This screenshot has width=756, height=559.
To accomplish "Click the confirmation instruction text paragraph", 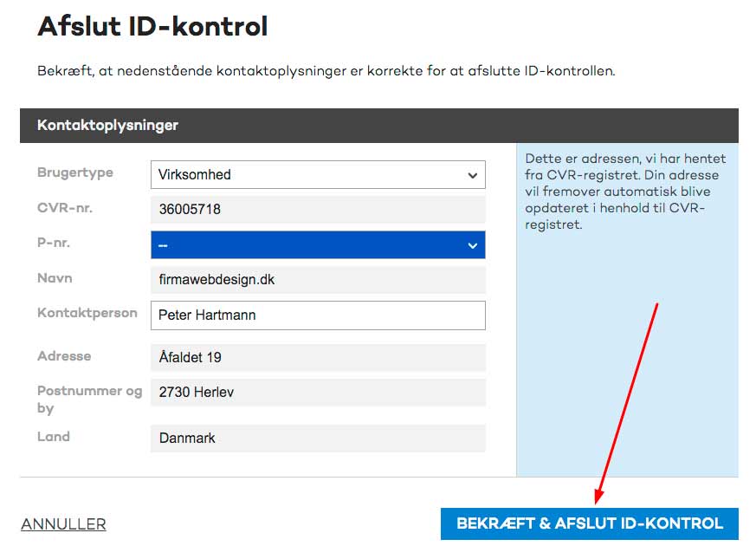I will [x=326, y=71].
